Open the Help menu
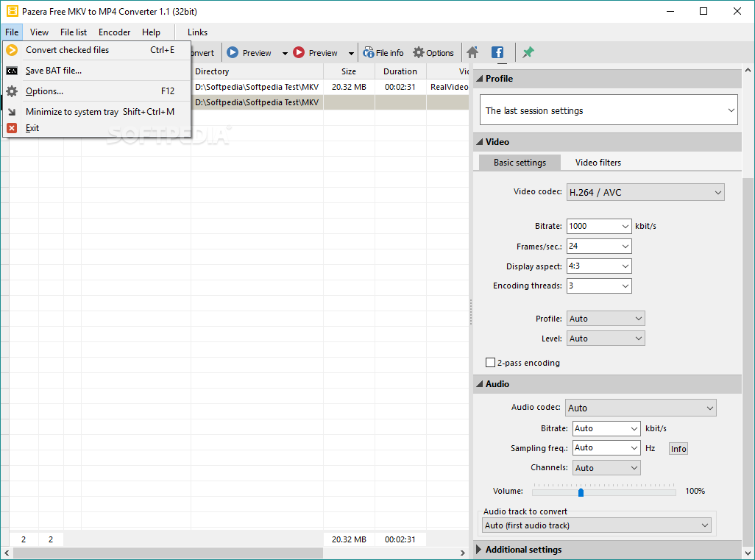Screen dimensions: 755x560 coord(151,32)
